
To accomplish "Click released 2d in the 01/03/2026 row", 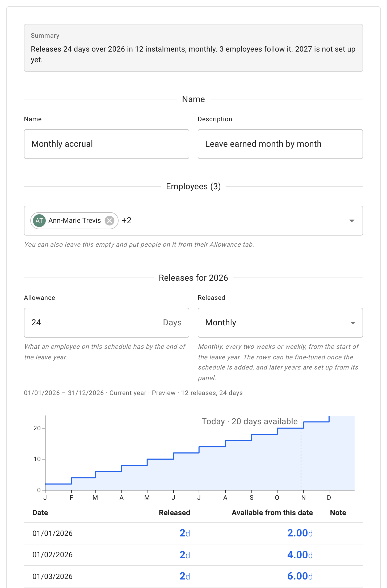I will pyautogui.click(x=185, y=576).
